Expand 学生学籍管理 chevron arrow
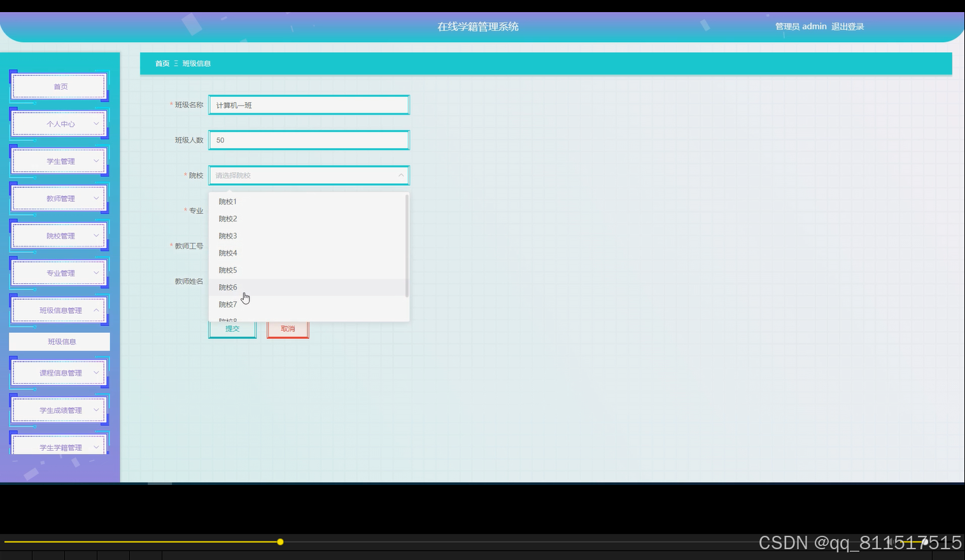Screen dimensions: 965x560 (96, 447)
